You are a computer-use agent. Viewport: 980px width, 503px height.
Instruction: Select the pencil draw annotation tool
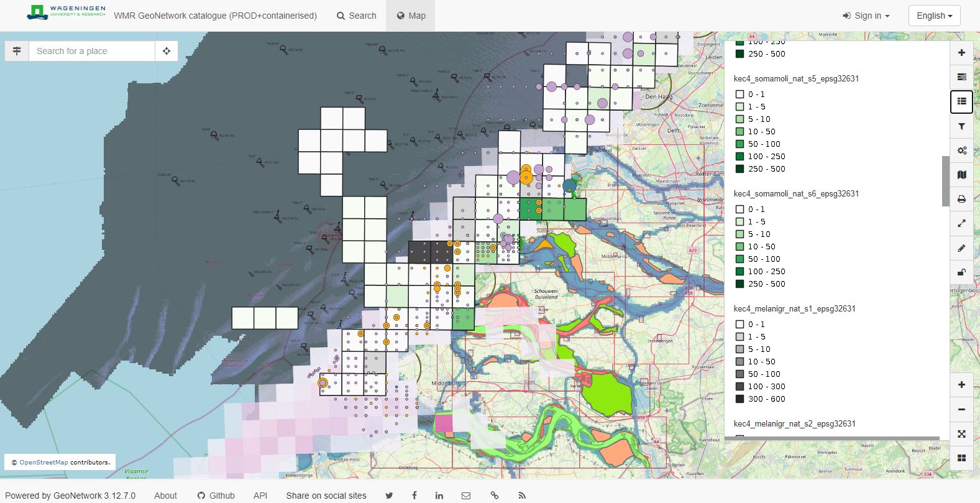[961, 248]
